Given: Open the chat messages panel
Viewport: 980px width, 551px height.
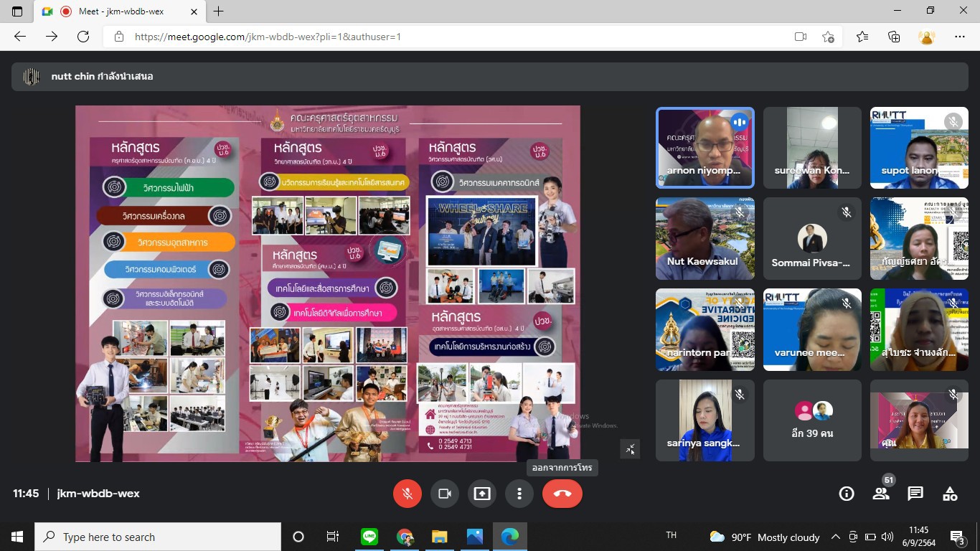Looking at the screenshot, I should [x=915, y=494].
